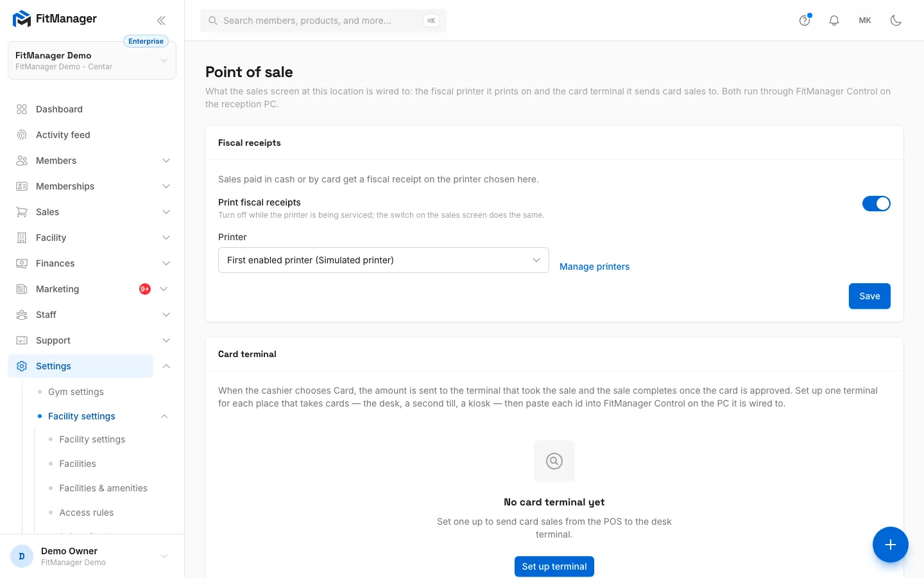Open notifications bell
Image resolution: width=924 pixels, height=578 pixels.
click(834, 21)
